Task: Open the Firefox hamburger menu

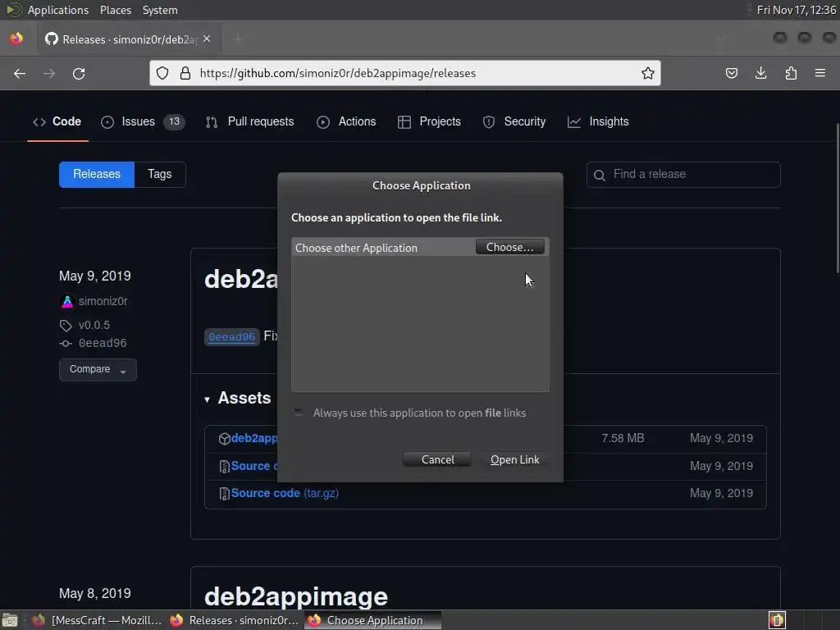Action: (820, 73)
